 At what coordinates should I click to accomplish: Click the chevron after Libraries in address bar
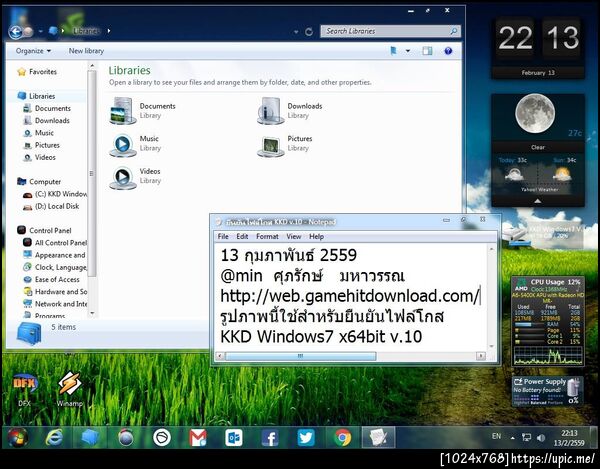point(109,31)
